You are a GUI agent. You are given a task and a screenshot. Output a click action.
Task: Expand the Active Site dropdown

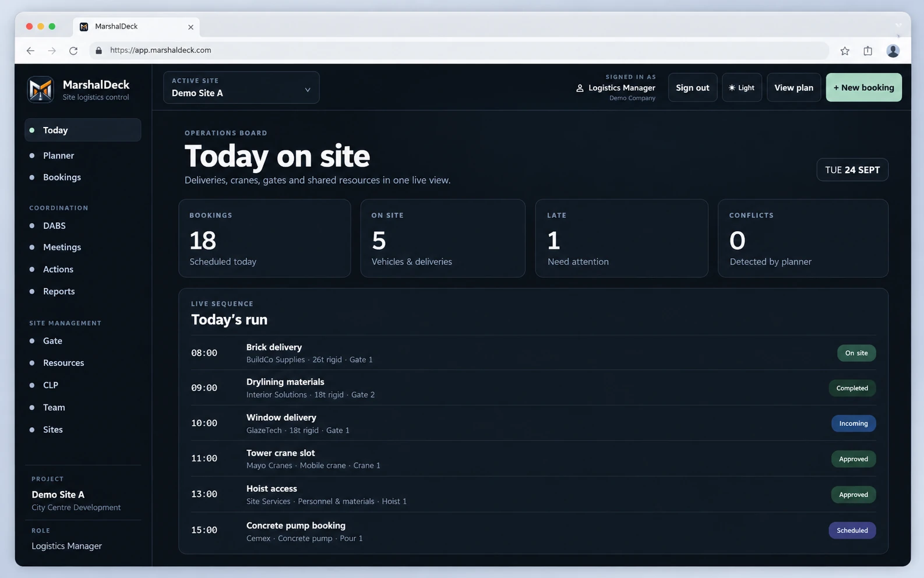tap(241, 87)
